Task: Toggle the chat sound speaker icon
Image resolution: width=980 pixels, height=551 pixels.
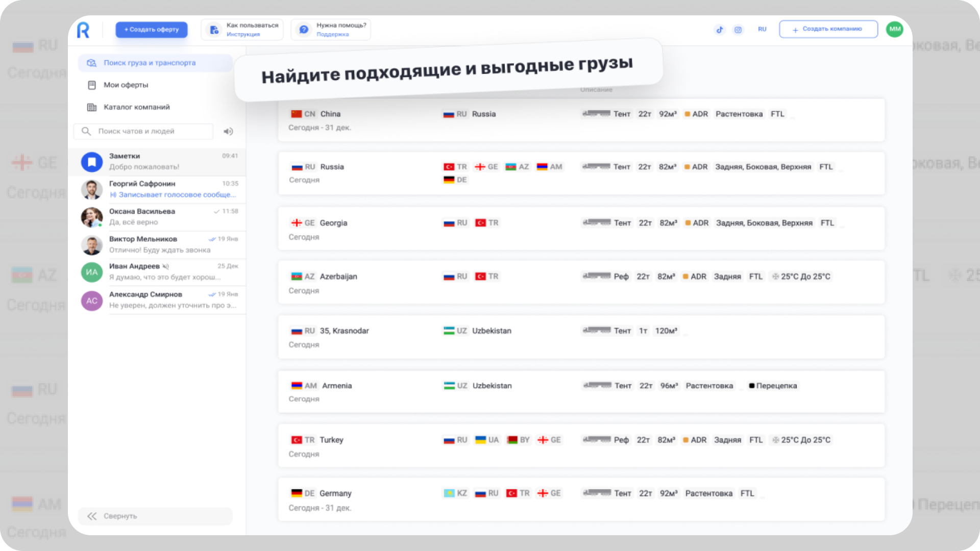Action: pos(228,131)
